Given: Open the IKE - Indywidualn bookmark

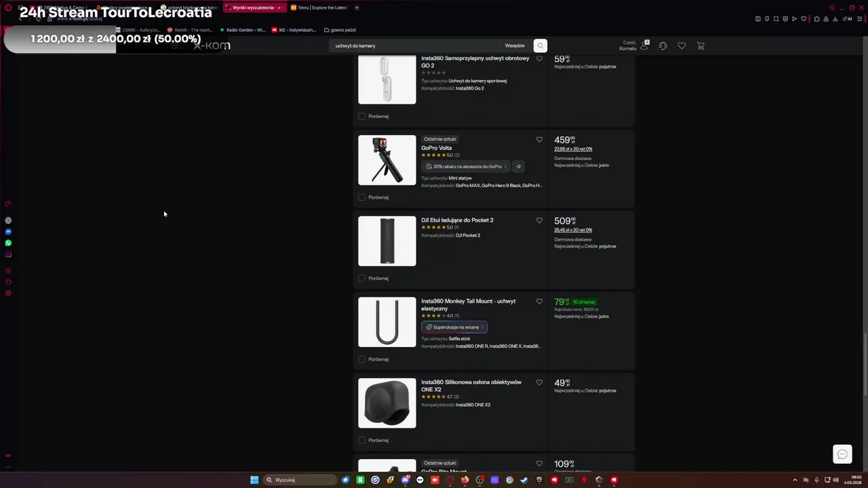Looking at the screenshot, I should 294,30.
